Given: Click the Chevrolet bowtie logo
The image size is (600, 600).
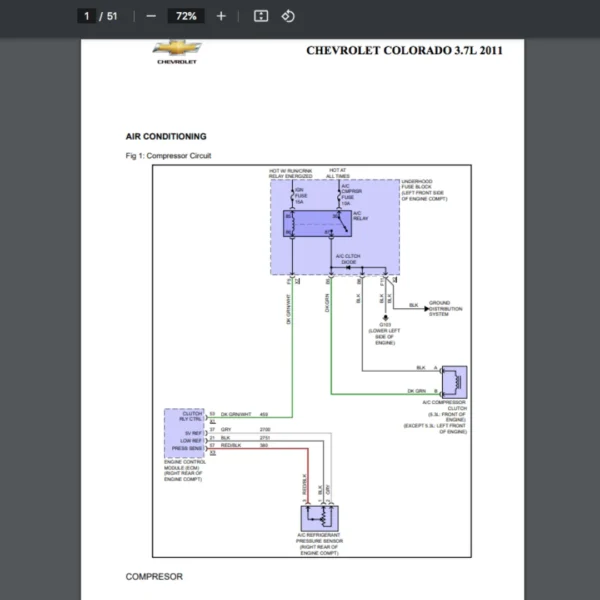Looking at the screenshot, I should (x=176, y=49).
